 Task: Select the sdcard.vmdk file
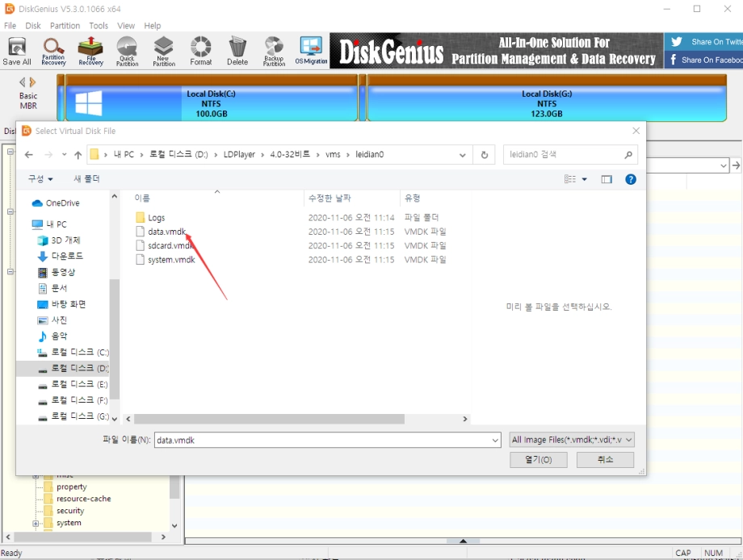[165, 245]
